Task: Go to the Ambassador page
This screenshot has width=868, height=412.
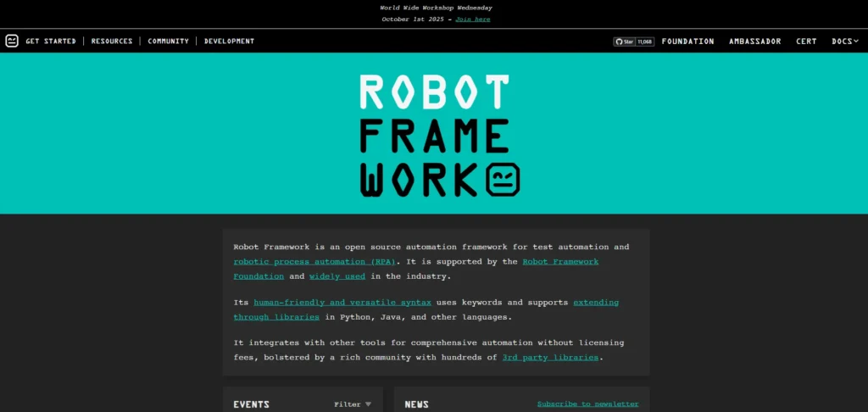Action: pos(755,42)
